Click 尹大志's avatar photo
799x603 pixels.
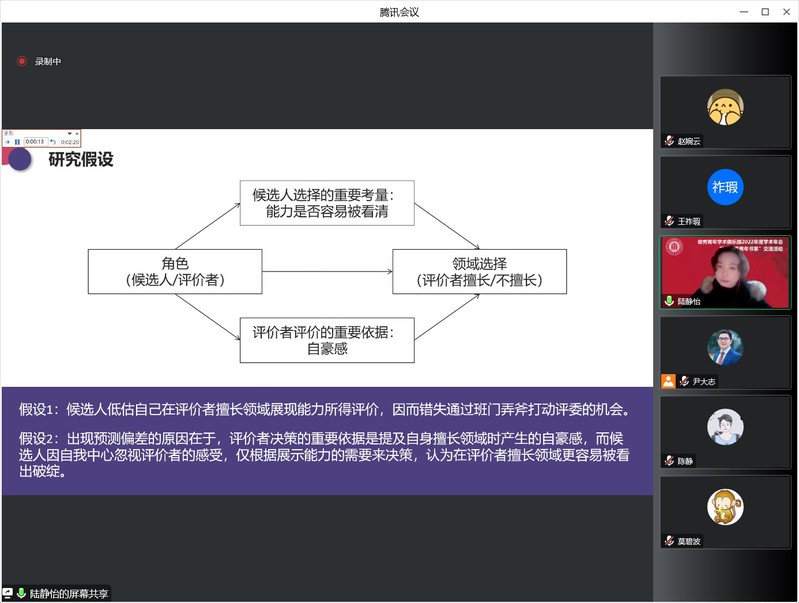[x=725, y=347]
